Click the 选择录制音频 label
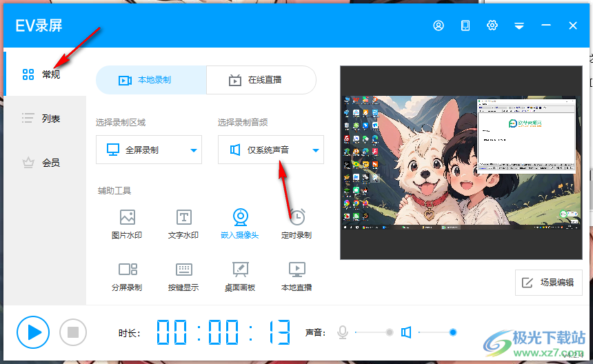The image size is (593, 364). (x=243, y=123)
